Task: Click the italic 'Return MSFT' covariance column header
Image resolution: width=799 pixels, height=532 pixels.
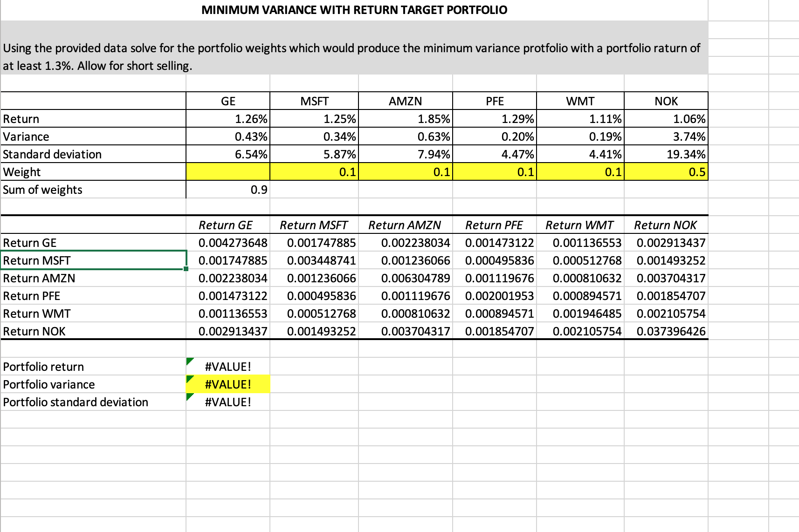Action: 314,225
